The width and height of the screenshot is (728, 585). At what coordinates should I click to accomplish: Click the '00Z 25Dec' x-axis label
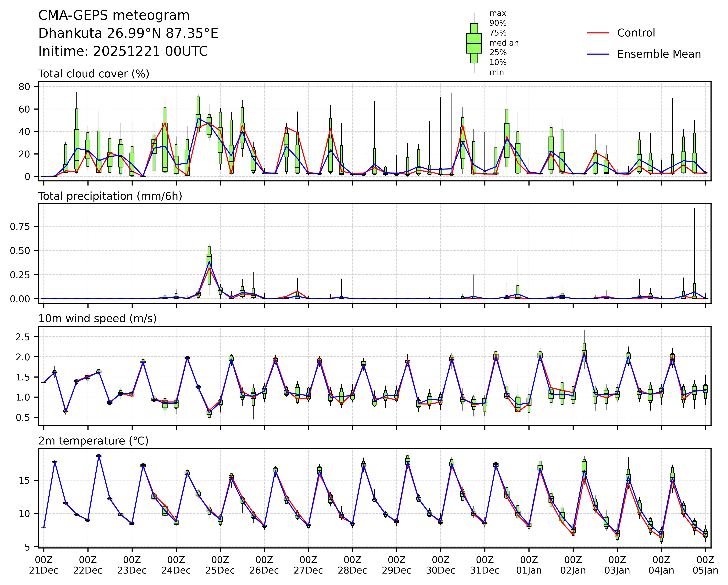pyautogui.click(x=220, y=565)
